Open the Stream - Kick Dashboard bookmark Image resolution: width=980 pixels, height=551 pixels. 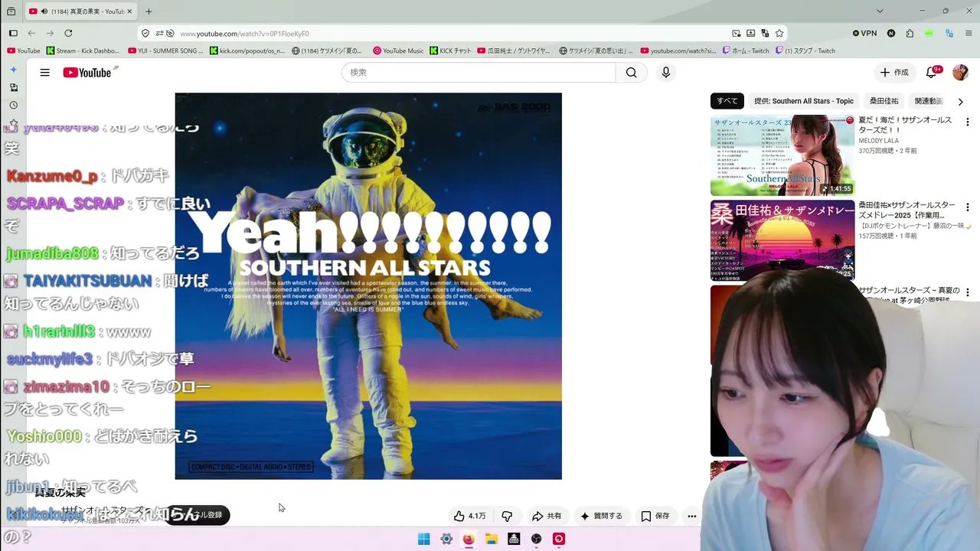(x=83, y=51)
